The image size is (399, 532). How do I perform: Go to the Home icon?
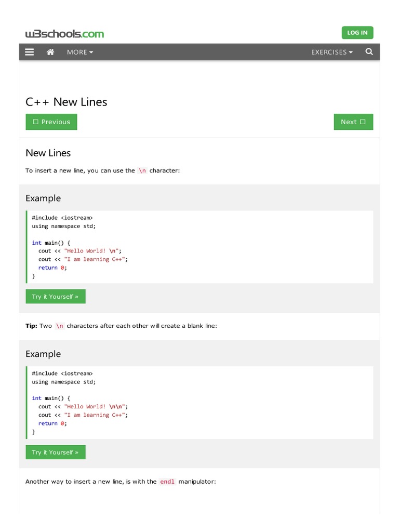(x=50, y=52)
